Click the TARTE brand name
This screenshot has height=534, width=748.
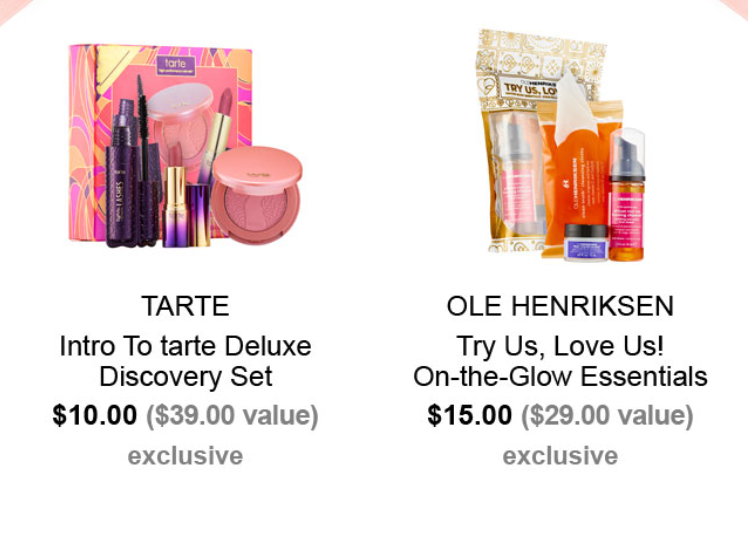coord(185,306)
